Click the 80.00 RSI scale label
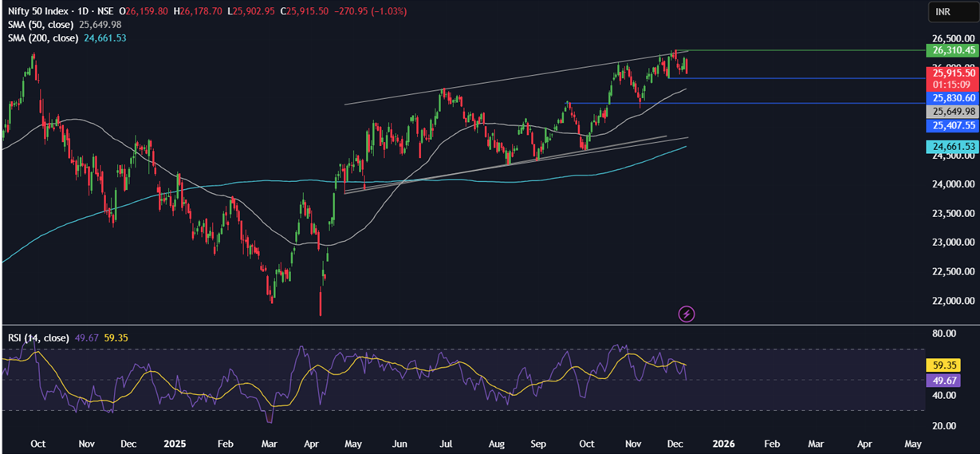Screen dimensions: 980x454 947,334
